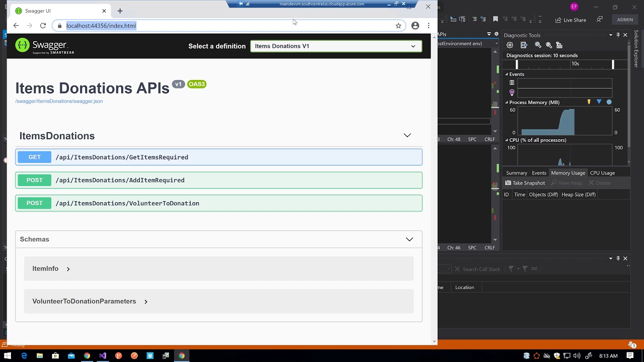Screen dimensions: 644x362
Task: Open the Solution Explorer side tab
Action: click(x=636, y=48)
